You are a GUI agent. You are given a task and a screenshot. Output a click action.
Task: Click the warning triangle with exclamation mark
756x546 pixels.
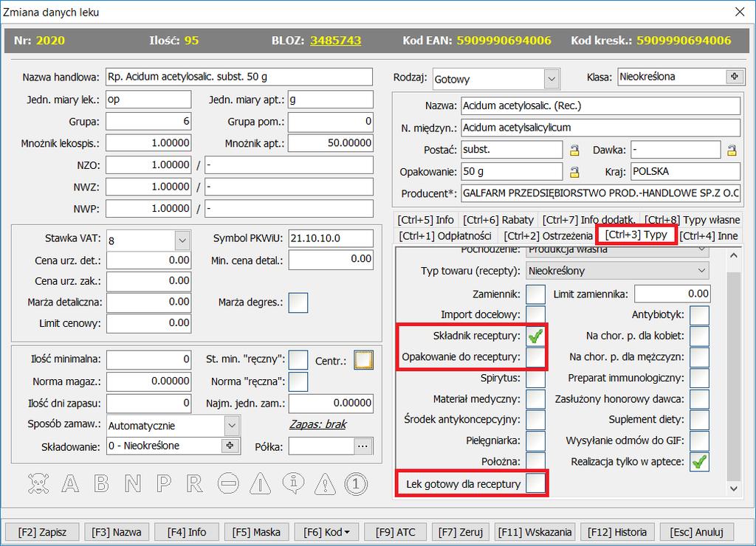pos(326,483)
